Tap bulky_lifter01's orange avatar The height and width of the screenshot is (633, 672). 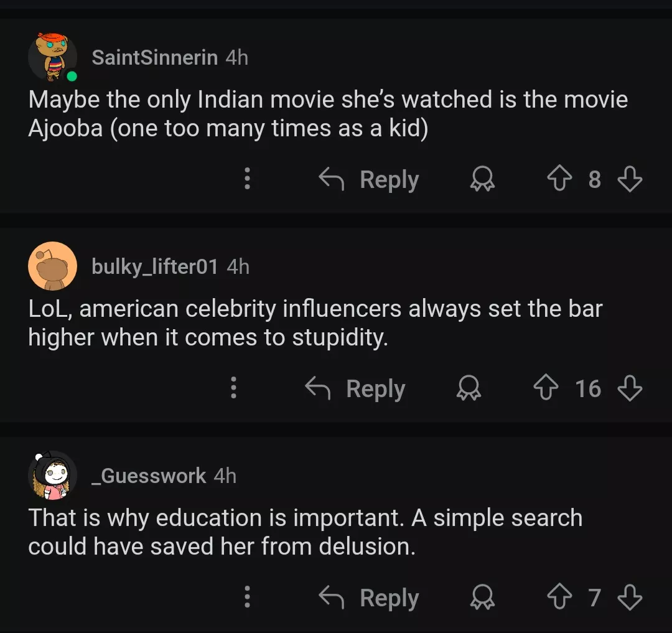[x=52, y=266]
